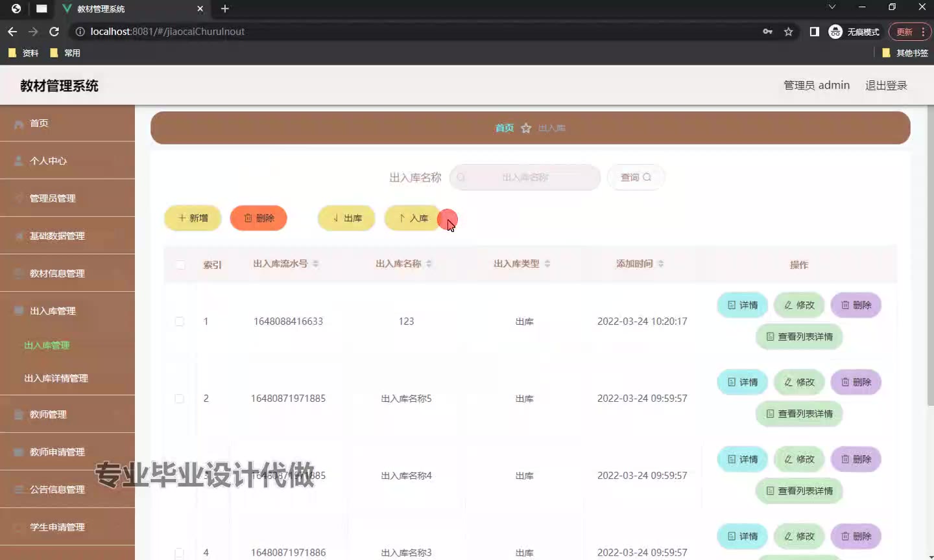Check the checkbox for row 1
The image size is (934, 560).
(x=180, y=321)
